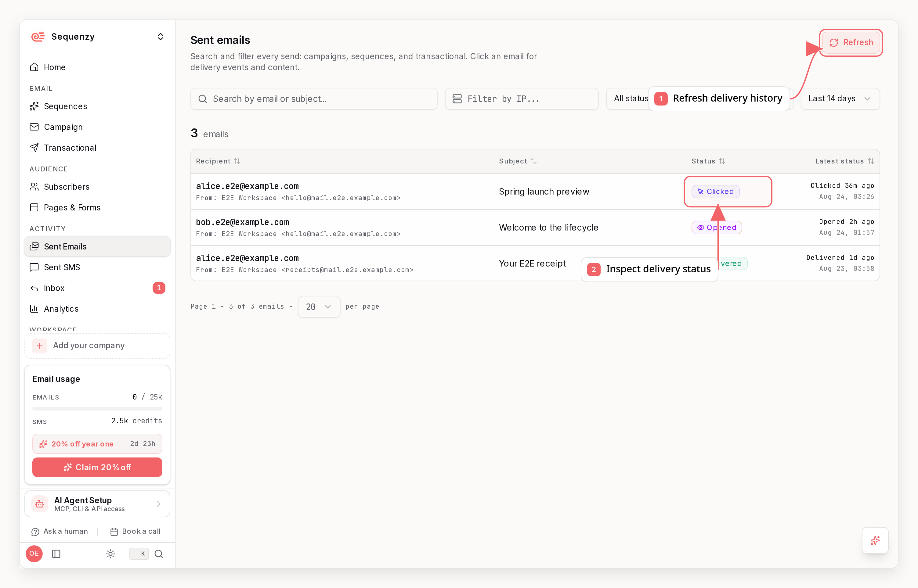Click the emails usage progress bar
Screen dimensions: 918x588
pos(97,409)
